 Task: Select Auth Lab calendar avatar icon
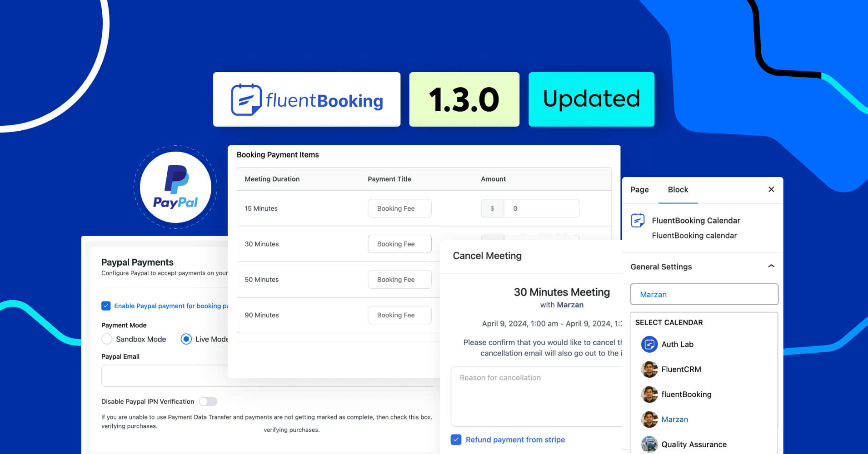pos(649,344)
